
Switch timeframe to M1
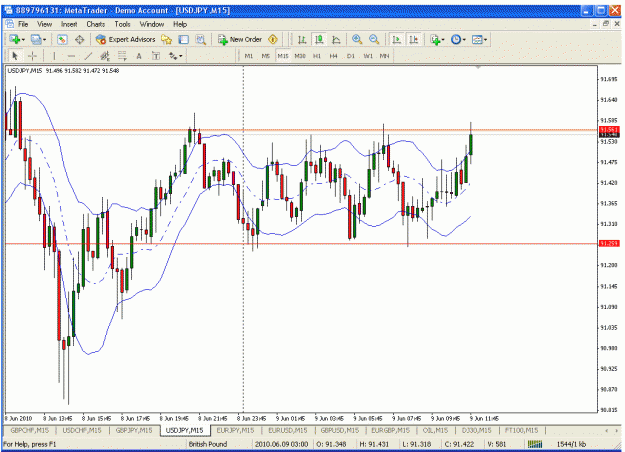tap(249, 56)
